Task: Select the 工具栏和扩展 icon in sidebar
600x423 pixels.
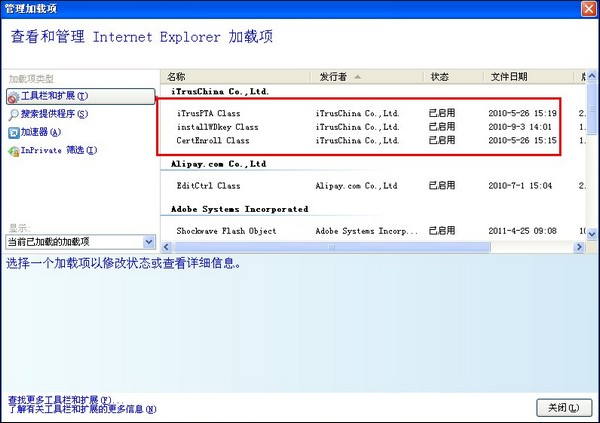Action: coord(13,96)
